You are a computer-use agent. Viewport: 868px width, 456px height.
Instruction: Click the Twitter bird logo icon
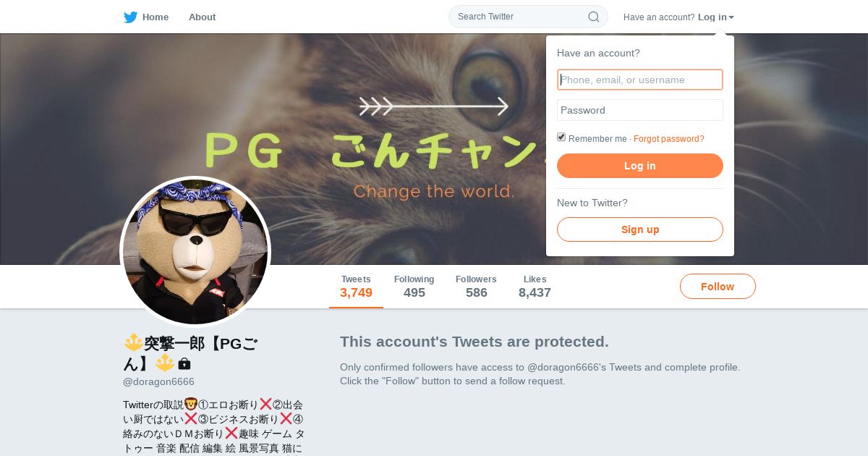coord(130,17)
